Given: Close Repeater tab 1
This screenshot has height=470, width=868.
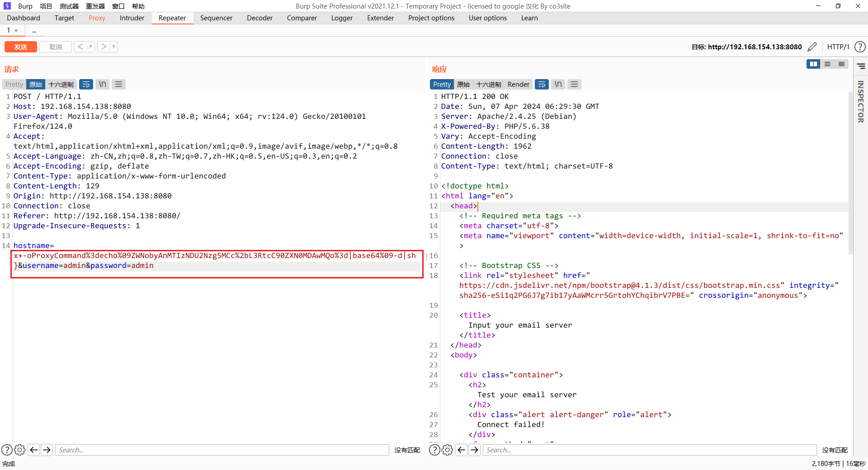Looking at the screenshot, I should tap(16, 31).
